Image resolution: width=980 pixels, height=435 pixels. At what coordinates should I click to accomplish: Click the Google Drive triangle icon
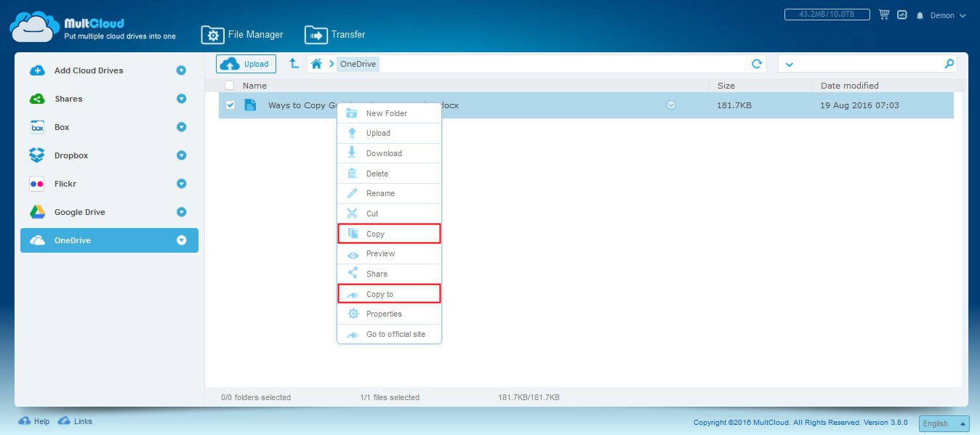tap(37, 212)
